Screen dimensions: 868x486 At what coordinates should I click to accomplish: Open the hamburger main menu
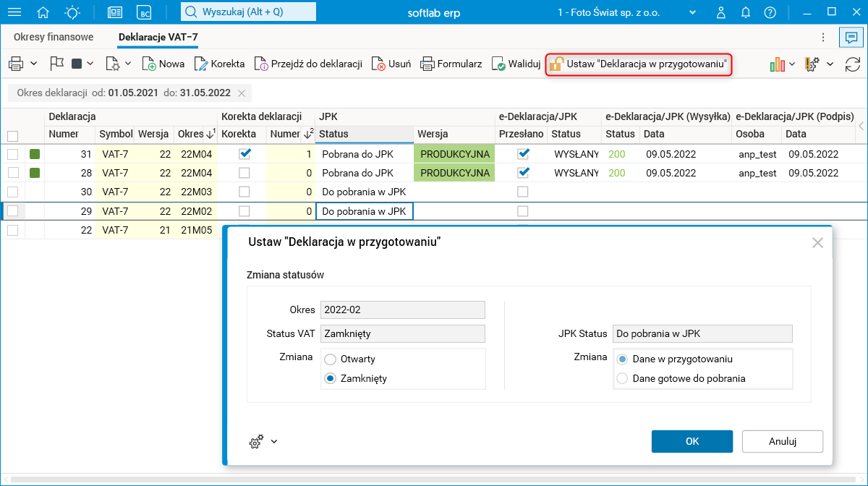click(14, 12)
